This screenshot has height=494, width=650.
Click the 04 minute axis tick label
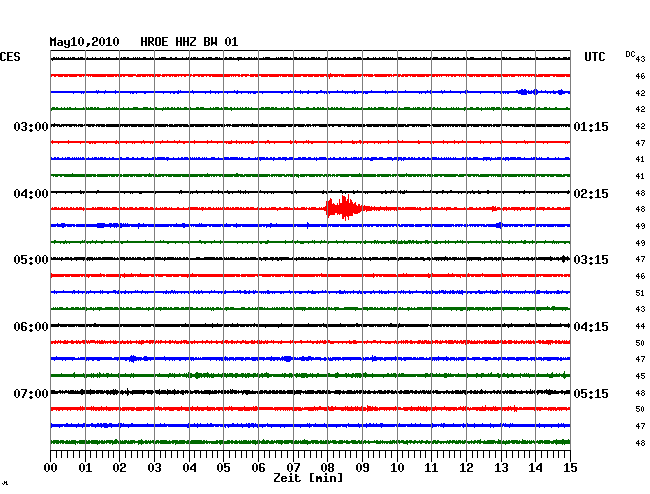click(x=189, y=467)
